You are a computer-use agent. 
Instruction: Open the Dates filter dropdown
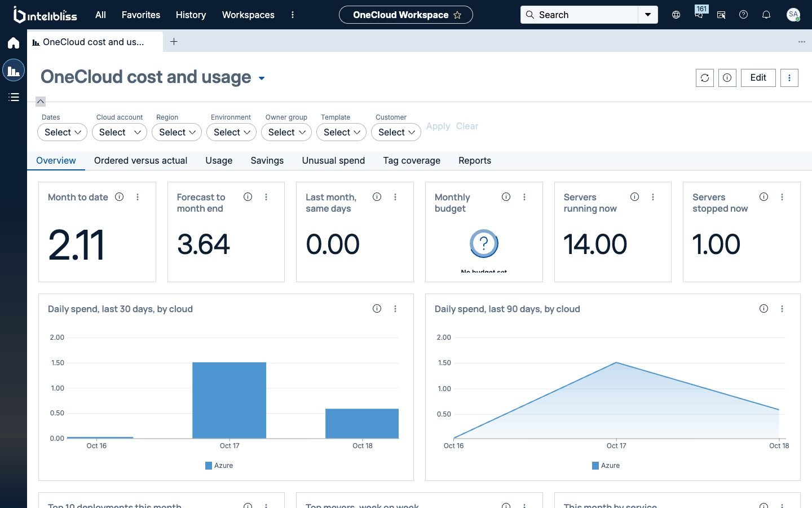click(62, 132)
